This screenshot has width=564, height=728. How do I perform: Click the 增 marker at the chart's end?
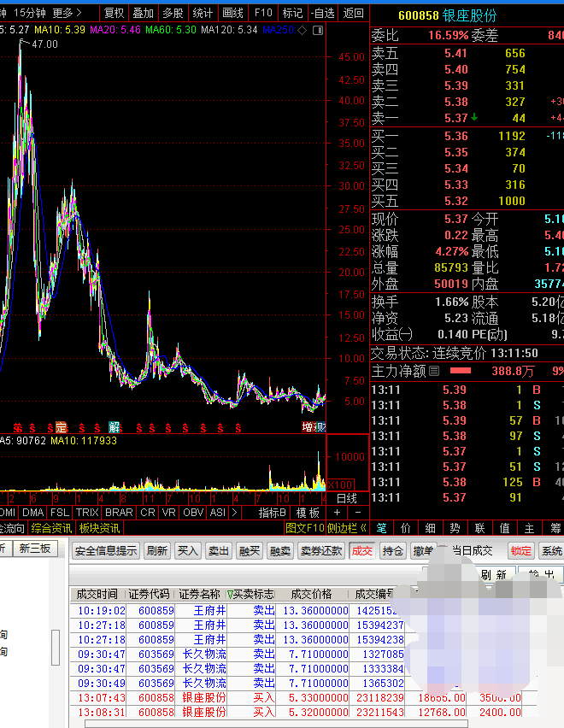(x=308, y=426)
